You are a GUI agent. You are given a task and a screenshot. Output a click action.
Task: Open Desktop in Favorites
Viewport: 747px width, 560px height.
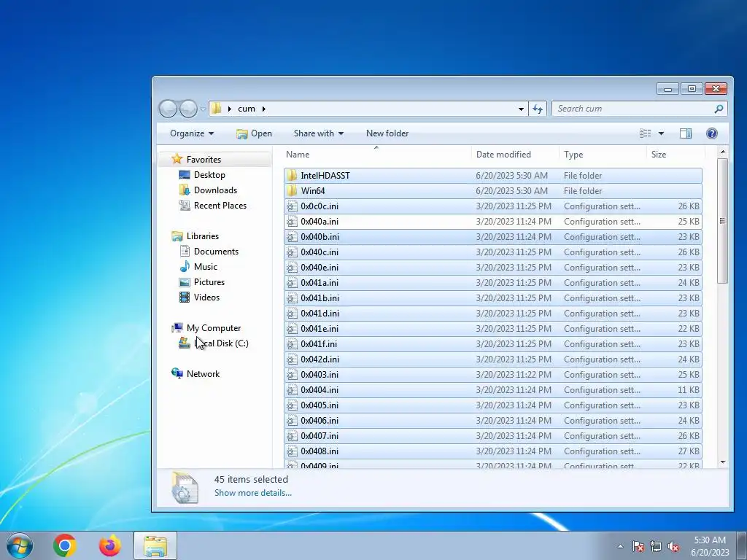[209, 175]
